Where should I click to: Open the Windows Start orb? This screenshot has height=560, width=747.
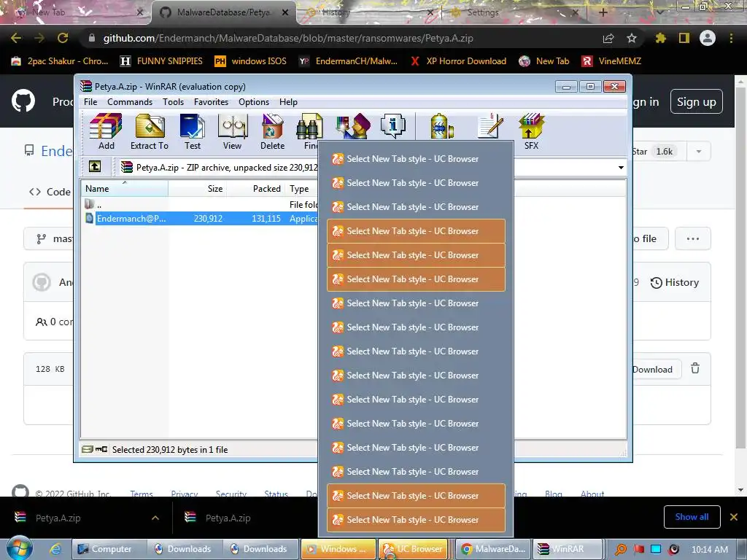point(19,548)
